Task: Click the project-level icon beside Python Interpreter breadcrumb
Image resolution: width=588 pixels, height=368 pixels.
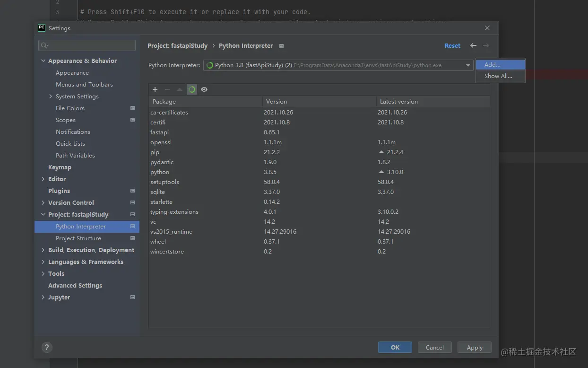Action: click(282, 46)
